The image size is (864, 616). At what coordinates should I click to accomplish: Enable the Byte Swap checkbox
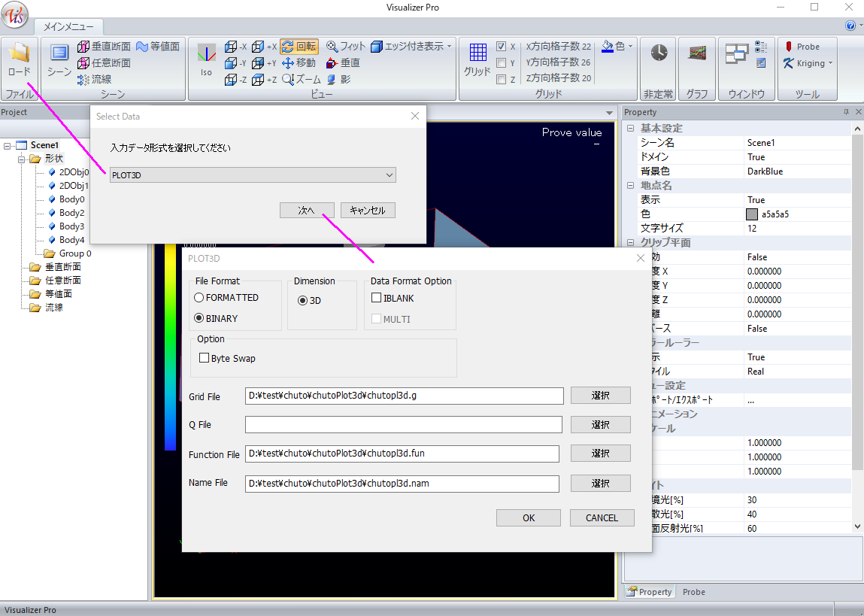coord(204,359)
